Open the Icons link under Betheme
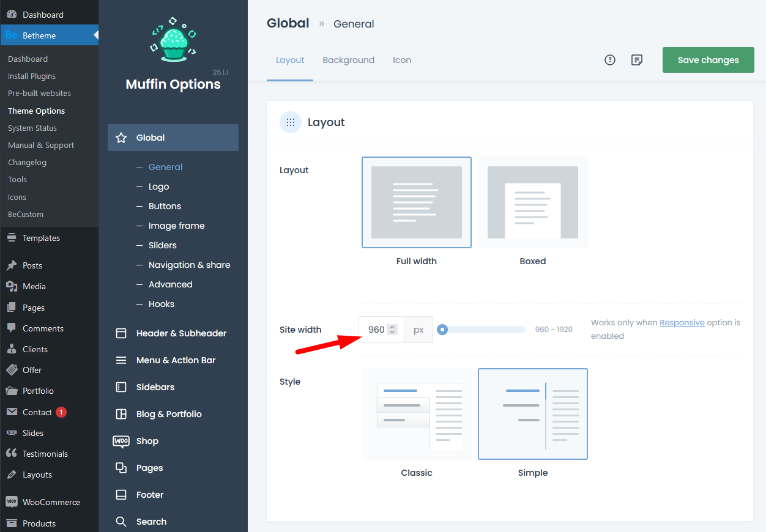 tap(17, 197)
